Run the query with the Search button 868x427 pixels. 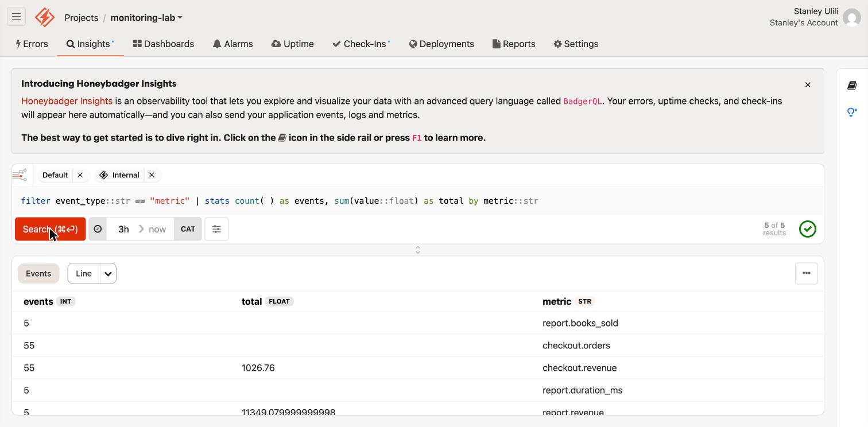(51, 229)
